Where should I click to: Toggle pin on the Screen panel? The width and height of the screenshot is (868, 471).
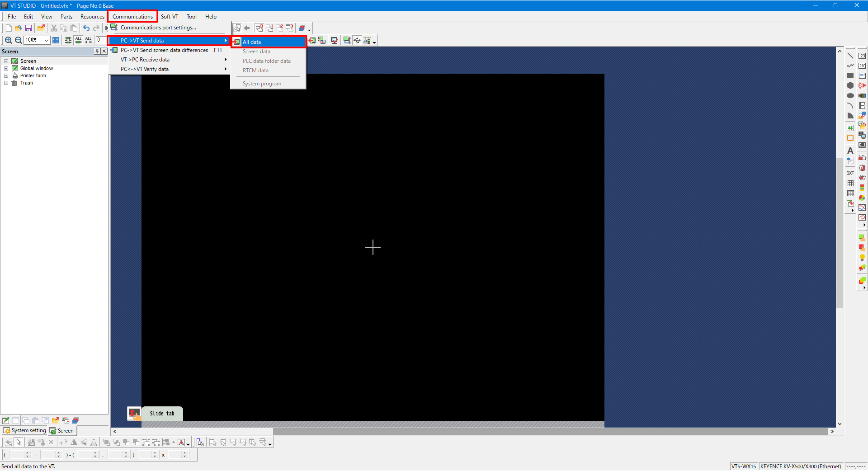pyautogui.click(x=97, y=51)
